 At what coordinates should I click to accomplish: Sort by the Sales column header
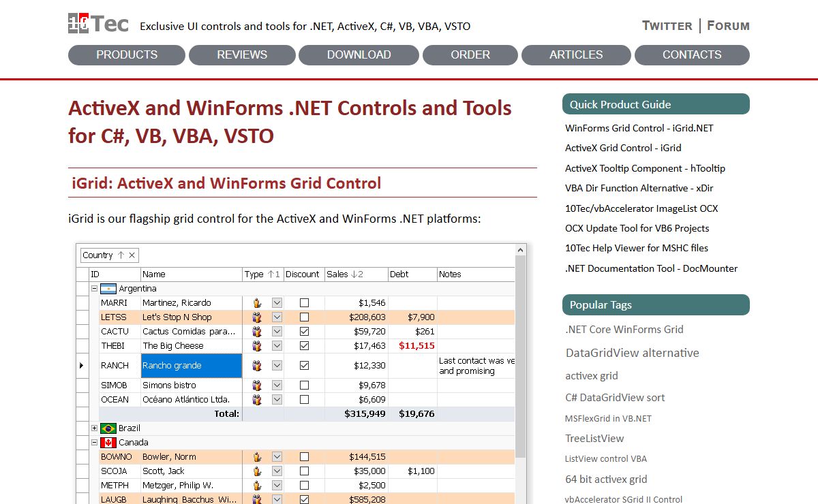click(x=357, y=274)
